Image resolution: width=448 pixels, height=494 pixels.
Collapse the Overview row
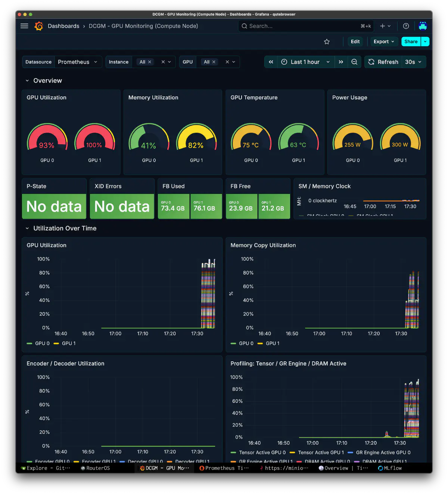coord(27,81)
